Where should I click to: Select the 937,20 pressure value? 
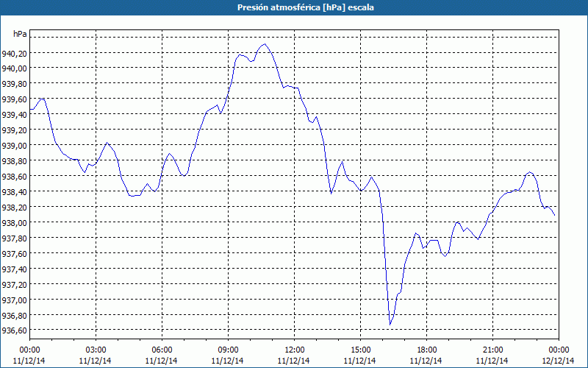[14, 285]
